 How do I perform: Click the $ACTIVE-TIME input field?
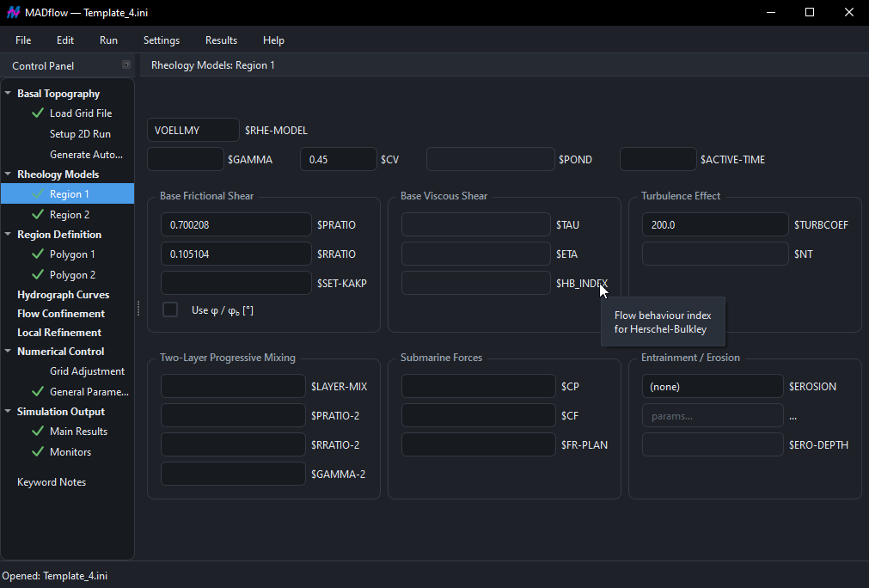pyautogui.click(x=658, y=159)
